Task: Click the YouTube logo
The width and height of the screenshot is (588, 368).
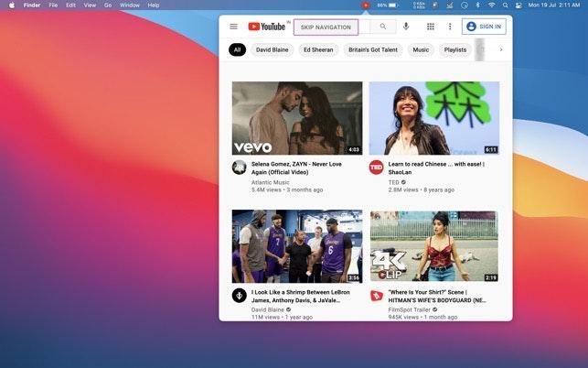Action: point(266,27)
